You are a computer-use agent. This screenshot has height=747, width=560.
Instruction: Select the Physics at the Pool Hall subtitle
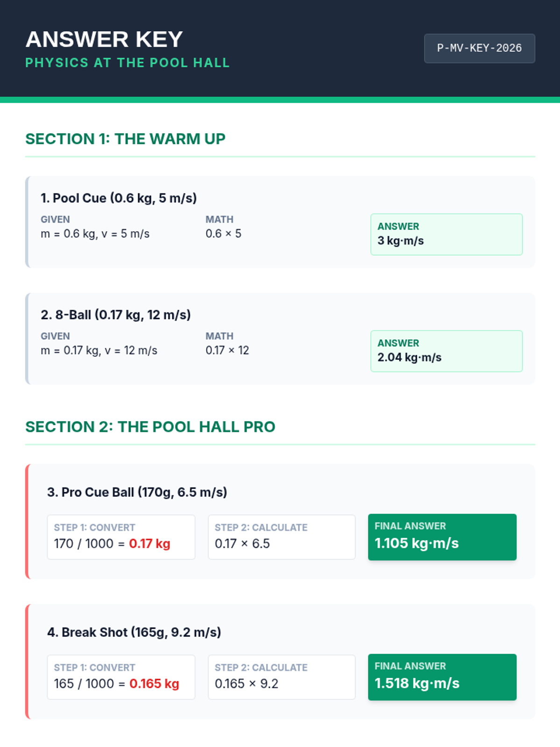(x=127, y=63)
